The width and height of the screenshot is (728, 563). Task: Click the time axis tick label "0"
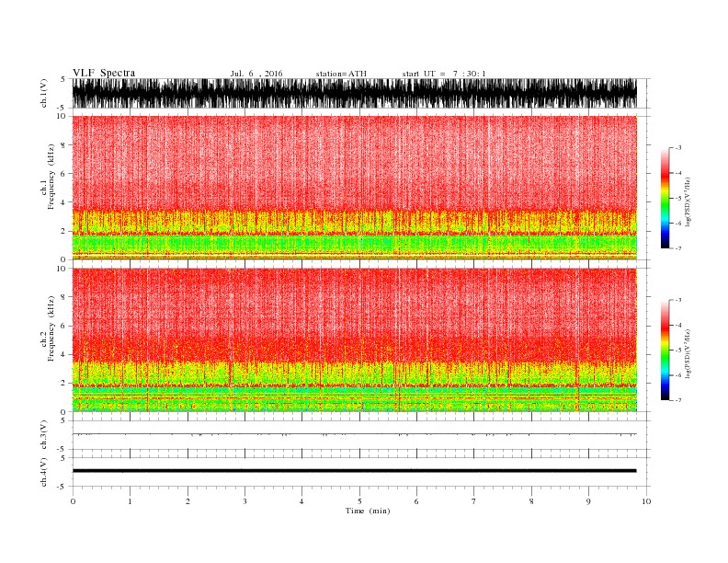tap(73, 501)
